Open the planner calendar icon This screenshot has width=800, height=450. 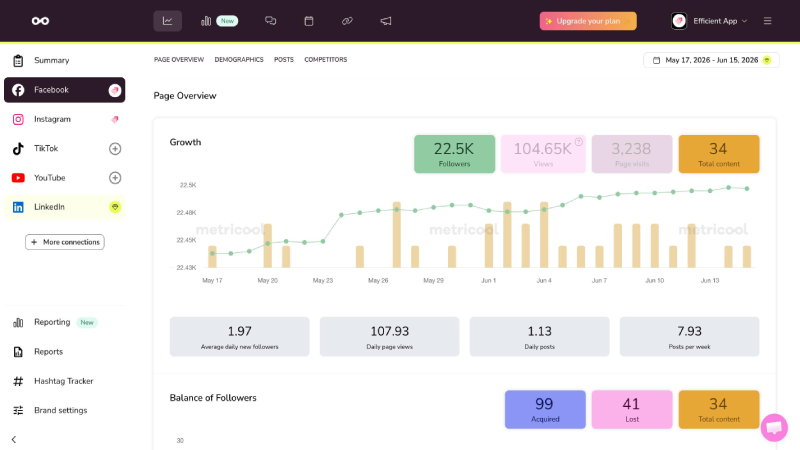(309, 21)
